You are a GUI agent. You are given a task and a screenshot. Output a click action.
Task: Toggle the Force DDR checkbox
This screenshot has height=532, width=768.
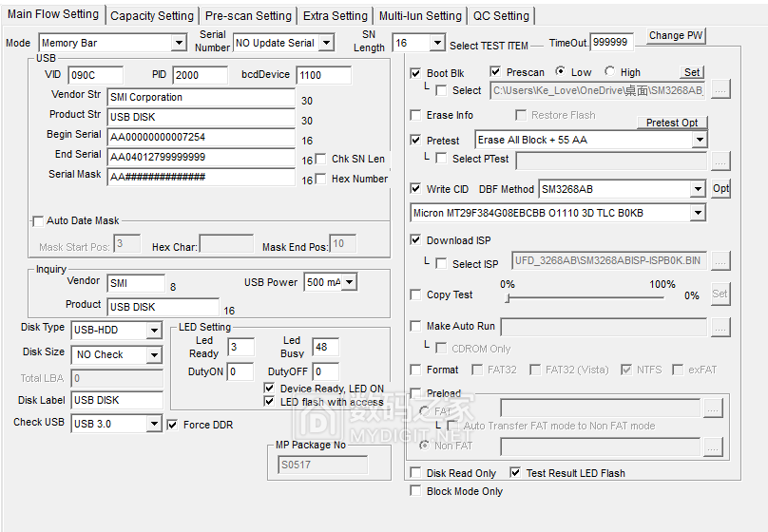pyautogui.click(x=172, y=425)
